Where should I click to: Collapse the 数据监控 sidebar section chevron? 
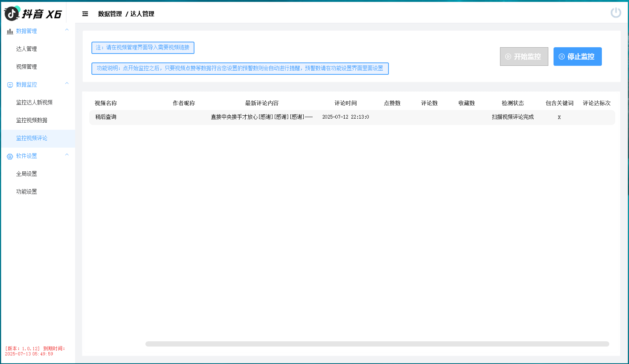67,83
